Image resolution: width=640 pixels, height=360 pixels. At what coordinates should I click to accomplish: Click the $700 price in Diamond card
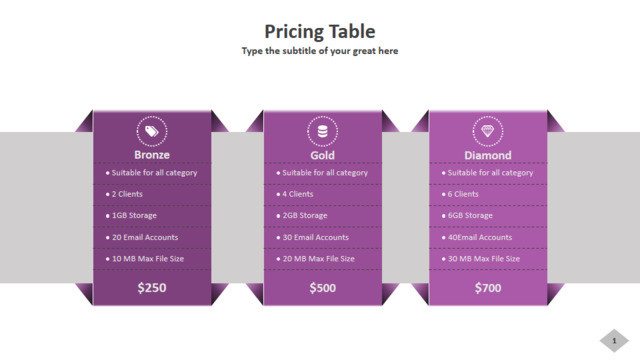[488, 288]
